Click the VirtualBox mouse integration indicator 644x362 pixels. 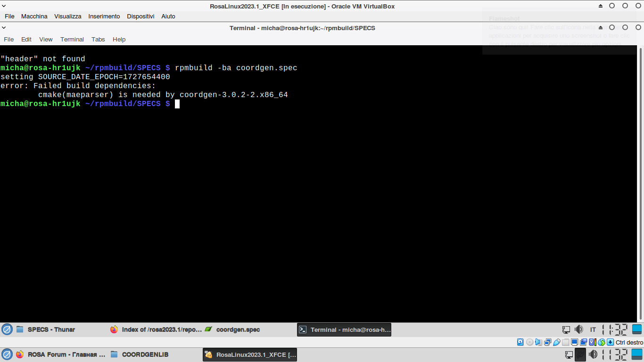pos(601,342)
